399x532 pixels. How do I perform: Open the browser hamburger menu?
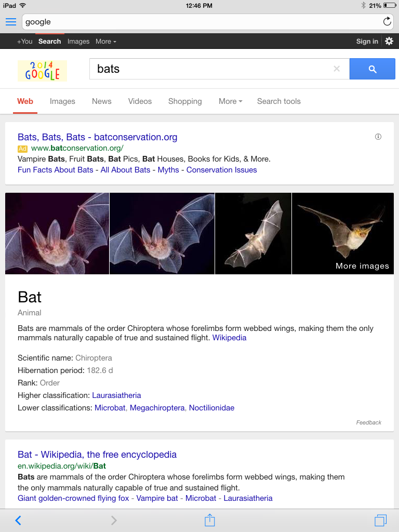(11, 21)
